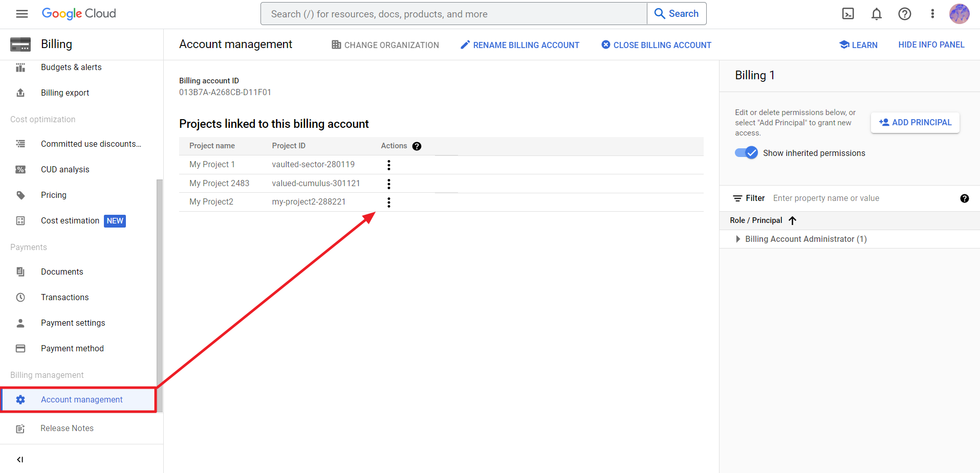Screen dimensions: 980x473
Task: Click the Billing export upload icon
Action: pos(20,93)
